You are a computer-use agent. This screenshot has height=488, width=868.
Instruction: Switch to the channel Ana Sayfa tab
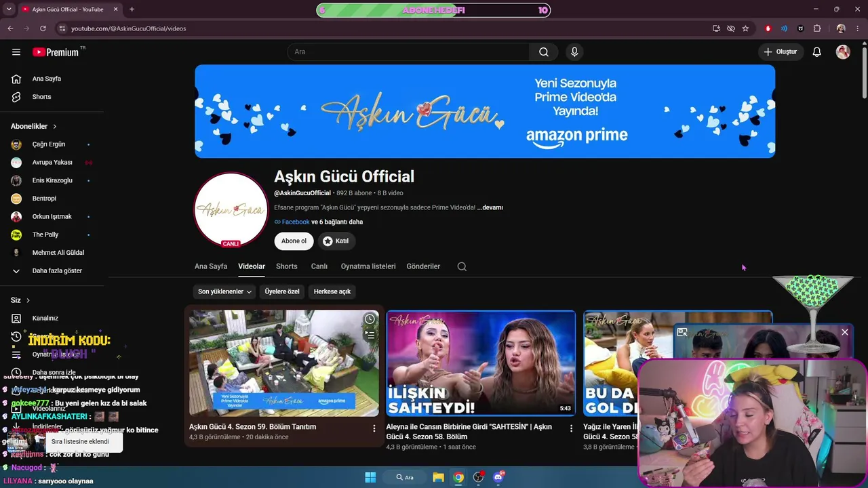click(211, 266)
